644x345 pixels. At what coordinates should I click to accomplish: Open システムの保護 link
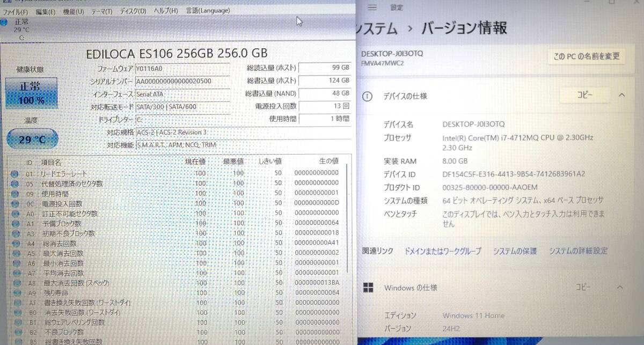pyautogui.click(x=515, y=251)
